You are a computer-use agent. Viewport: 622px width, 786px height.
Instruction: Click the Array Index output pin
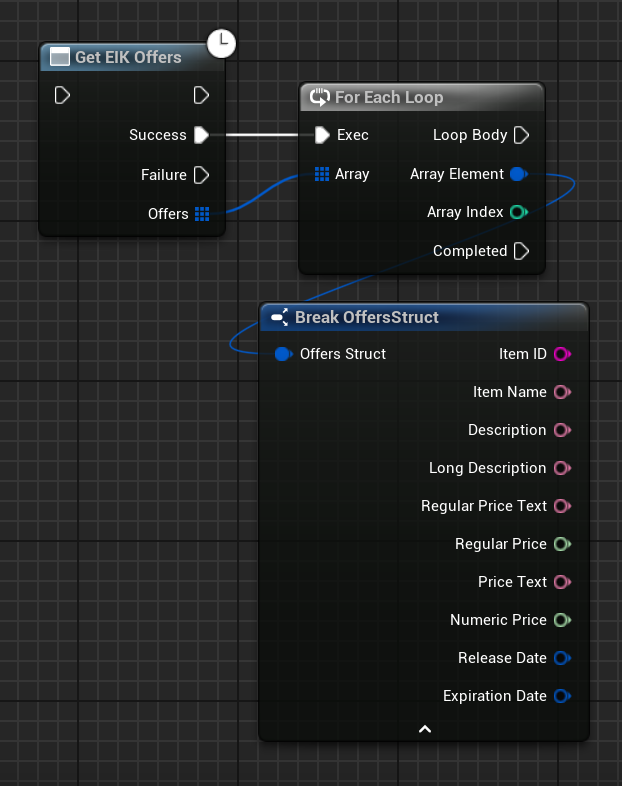[x=518, y=212]
